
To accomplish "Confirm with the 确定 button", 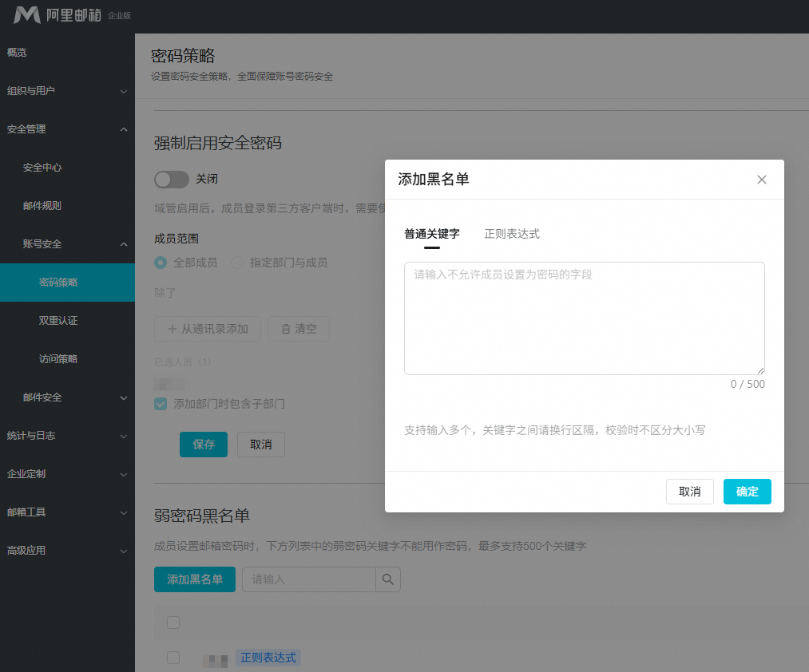I will (747, 492).
